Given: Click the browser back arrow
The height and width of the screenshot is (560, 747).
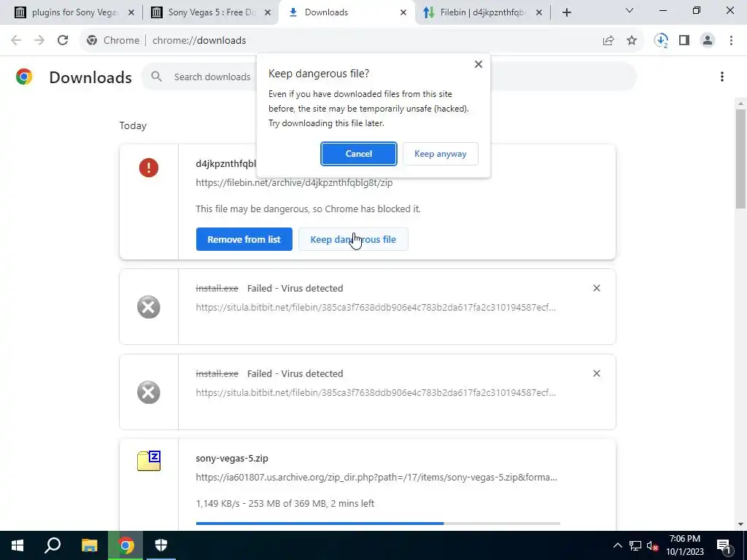Looking at the screenshot, I should [x=16, y=41].
